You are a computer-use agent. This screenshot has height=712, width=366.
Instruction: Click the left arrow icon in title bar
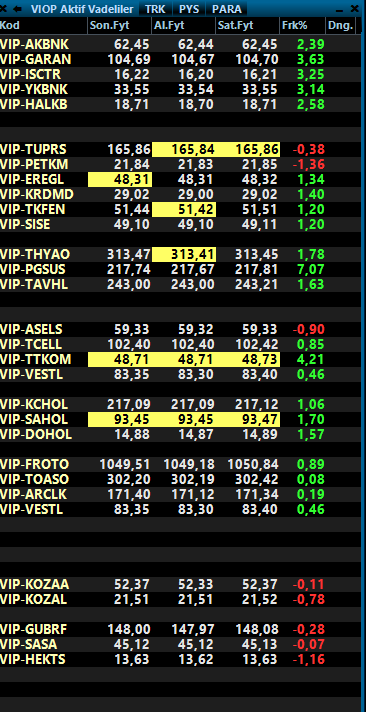coord(18,9)
